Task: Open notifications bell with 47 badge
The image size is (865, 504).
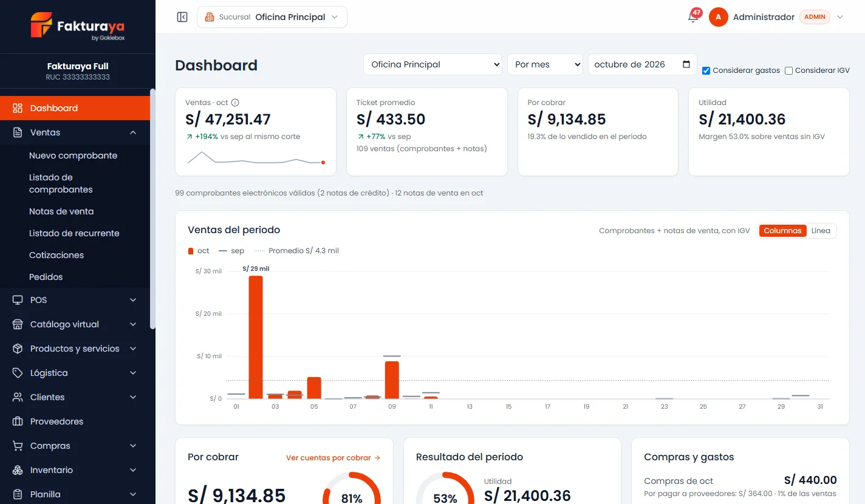Action: coord(693,17)
